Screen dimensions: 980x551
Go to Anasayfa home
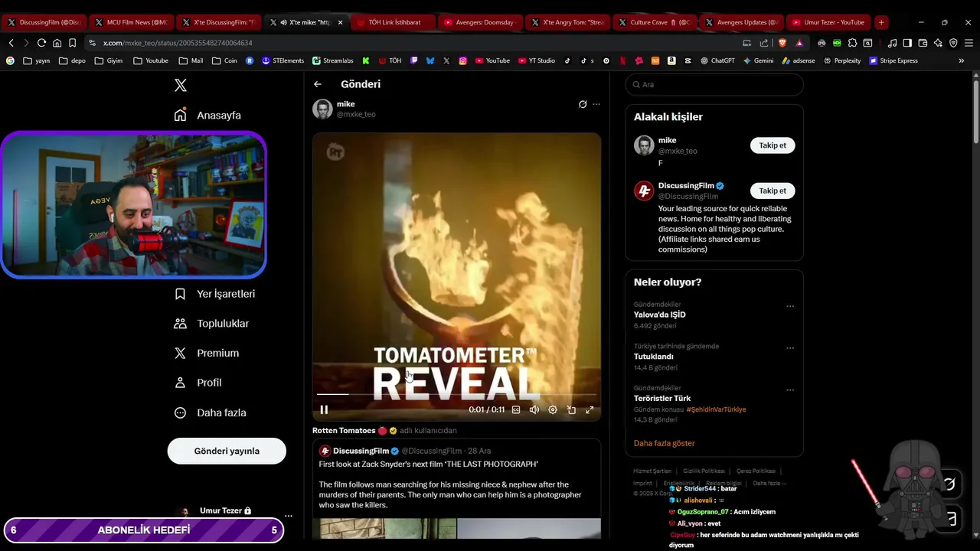tap(207, 115)
